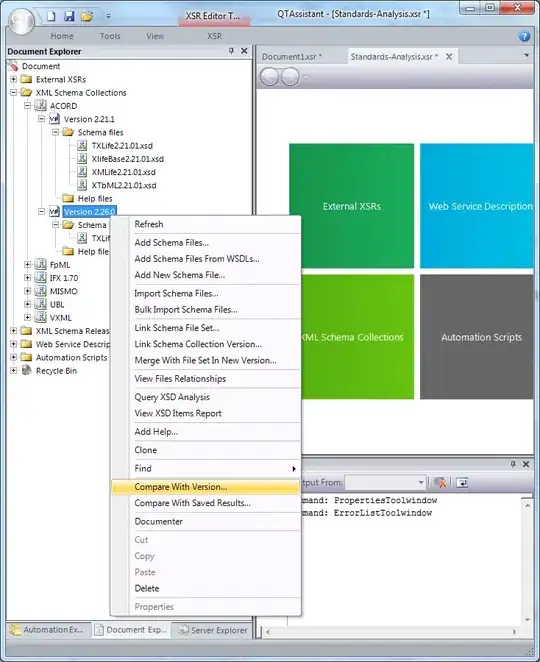This screenshot has height=662, width=540.
Task: Open the Home ribbon tab
Action: (62, 36)
